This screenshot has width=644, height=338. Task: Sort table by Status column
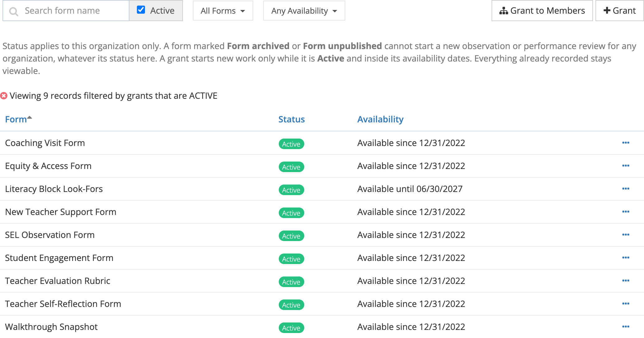[292, 119]
